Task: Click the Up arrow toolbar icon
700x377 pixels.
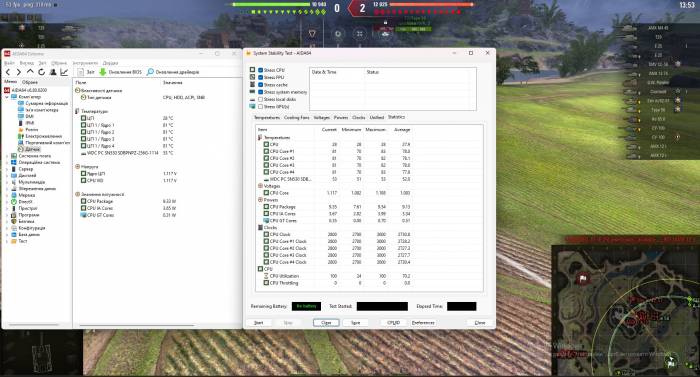Action: (30, 71)
